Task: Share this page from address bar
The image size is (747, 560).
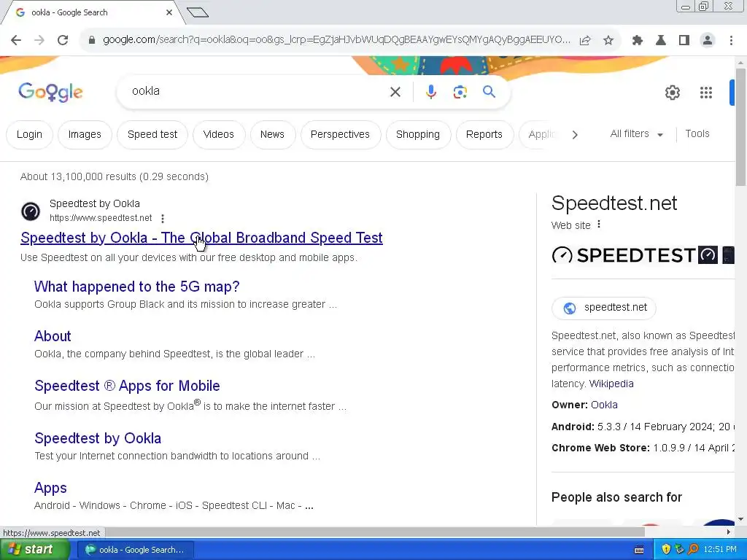Action: tap(585, 40)
